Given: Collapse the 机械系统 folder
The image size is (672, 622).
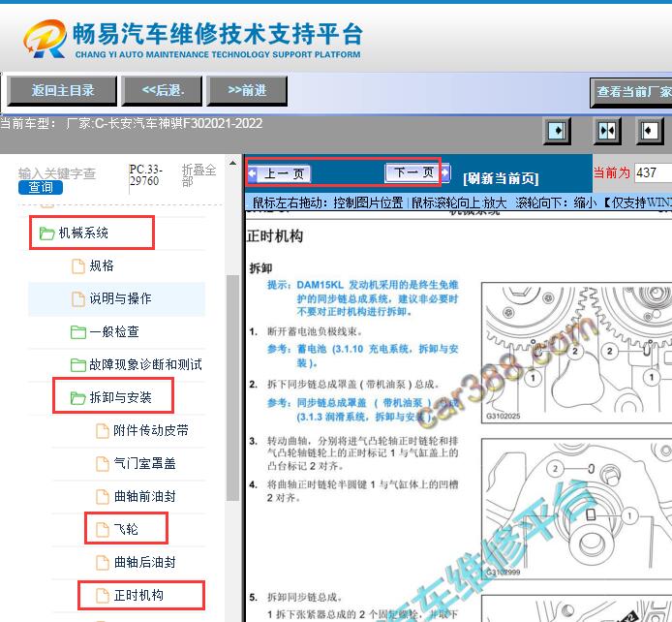Looking at the screenshot, I should point(83,233).
